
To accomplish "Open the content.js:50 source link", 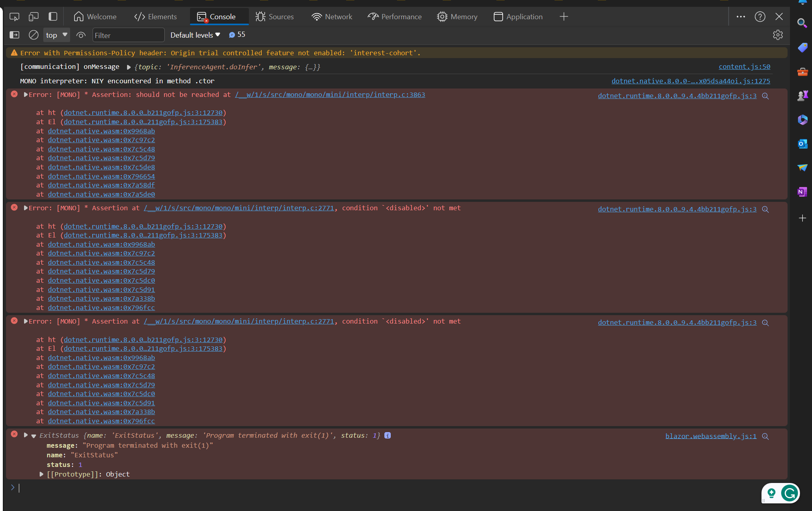I will click(744, 66).
